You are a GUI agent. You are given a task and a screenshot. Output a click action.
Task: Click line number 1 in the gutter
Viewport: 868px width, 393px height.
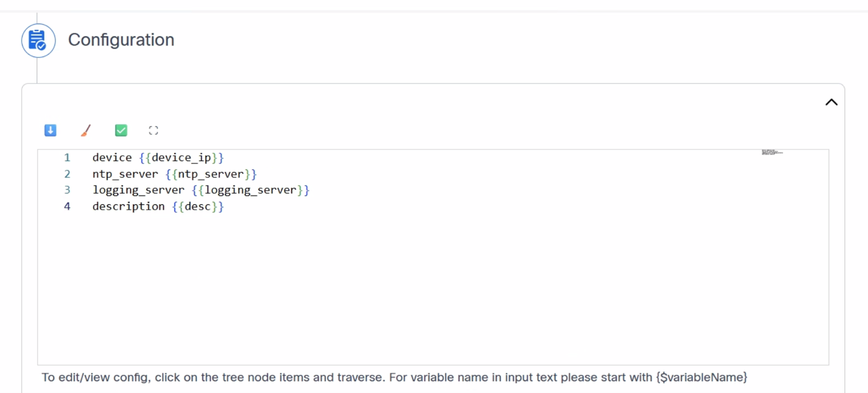67,157
